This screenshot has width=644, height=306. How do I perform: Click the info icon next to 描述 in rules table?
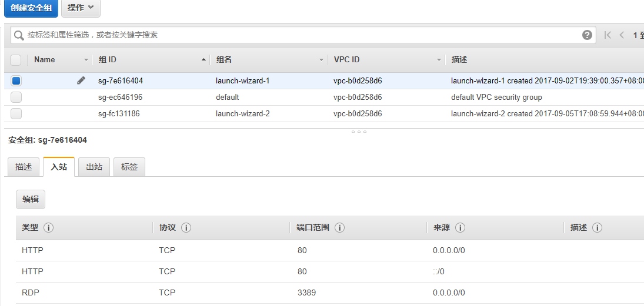[x=597, y=228]
